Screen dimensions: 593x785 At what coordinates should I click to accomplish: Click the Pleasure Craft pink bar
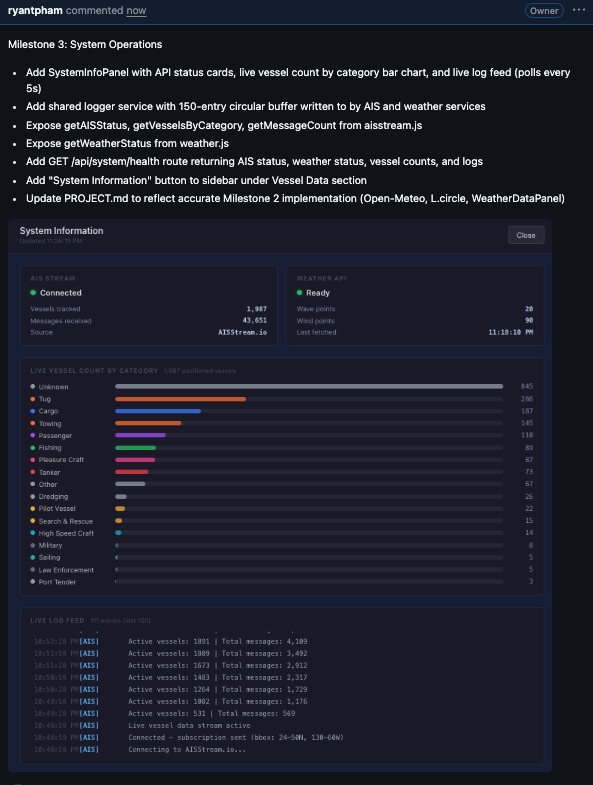tap(135, 460)
